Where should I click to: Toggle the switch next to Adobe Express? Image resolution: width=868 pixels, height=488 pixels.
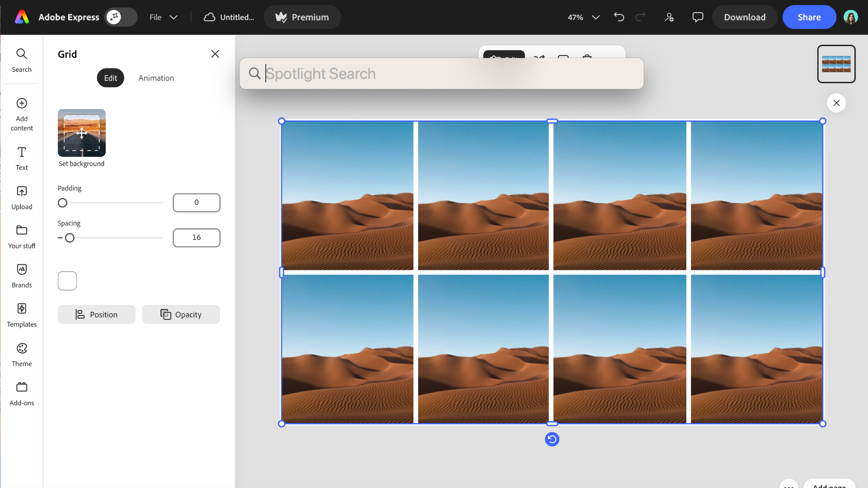coord(121,17)
